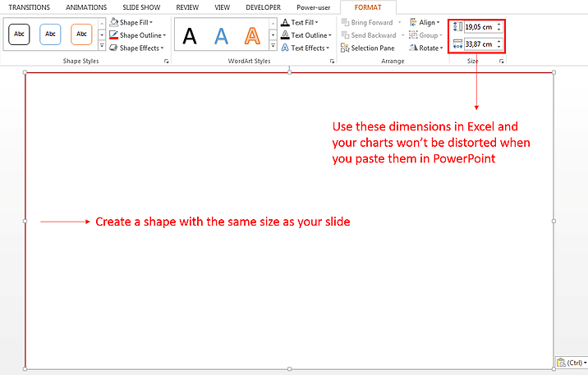Click the shape height field showing 19,05 cm
Viewport: 588px width, 375px height.
tap(480, 26)
